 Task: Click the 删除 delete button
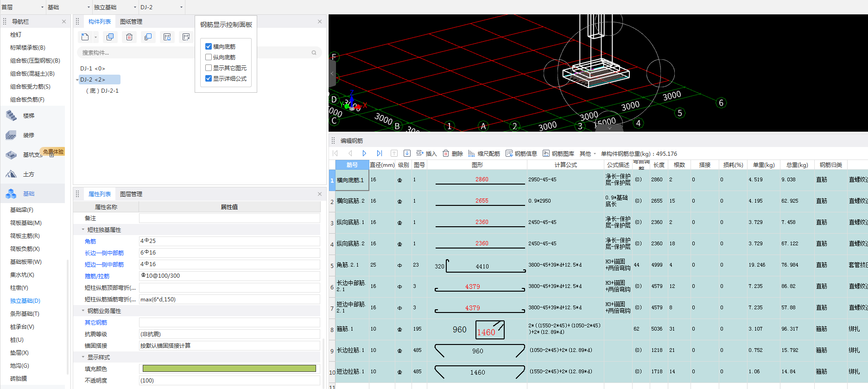(x=453, y=153)
